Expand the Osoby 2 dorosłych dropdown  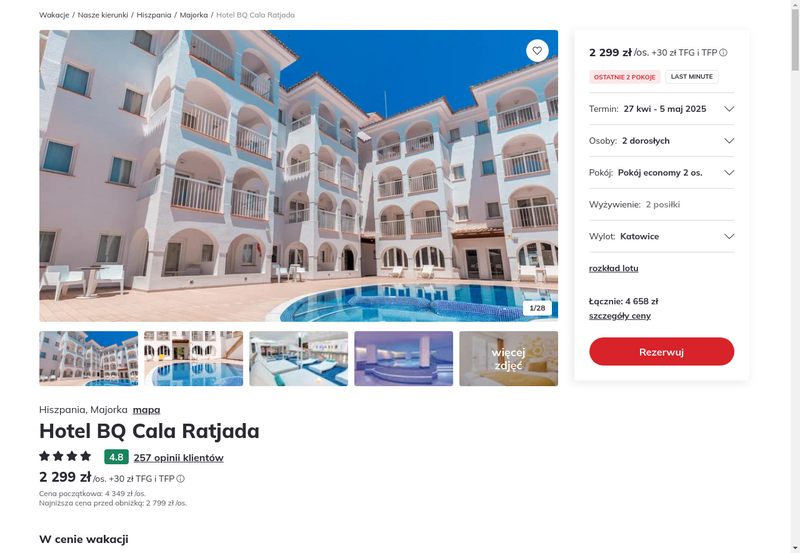[661, 141]
